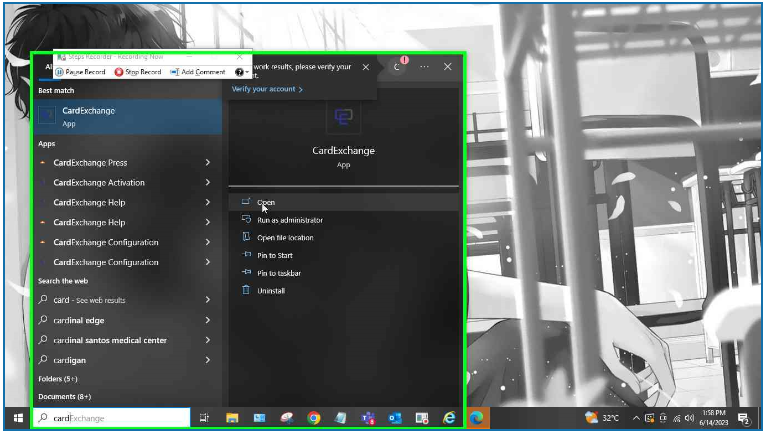The width and height of the screenshot is (766, 436).
Task: Click the Steps Recorder taskbar icon
Action: 422,418
